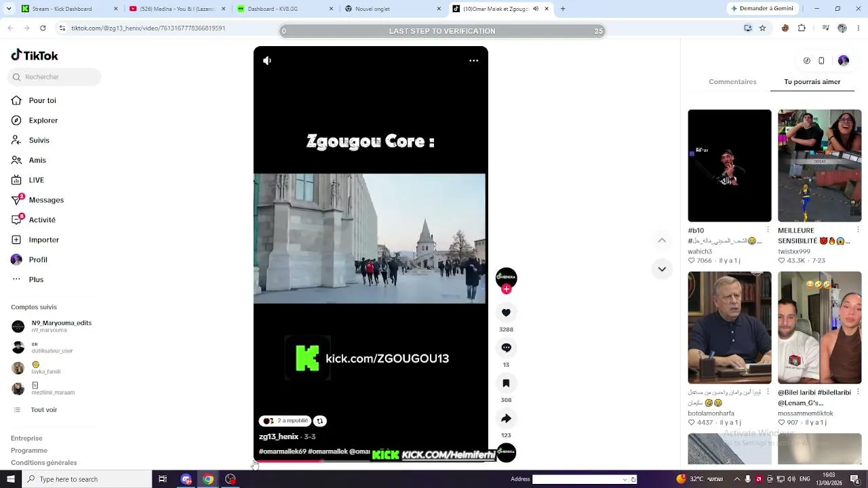The width and height of the screenshot is (868, 488).
Task: Click the taskbar Type here to search box
Action: coord(87,479)
